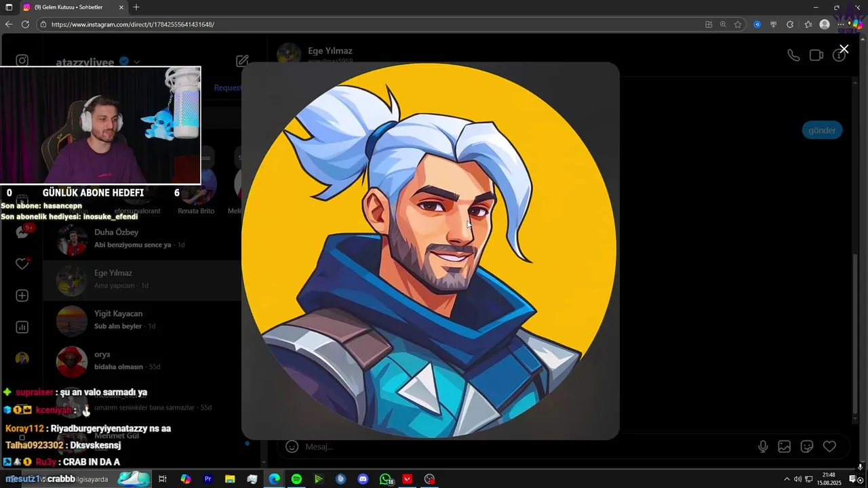868x488 pixels.
Task: Launch Copilot from taskbar
Action: tap(185, 479)
